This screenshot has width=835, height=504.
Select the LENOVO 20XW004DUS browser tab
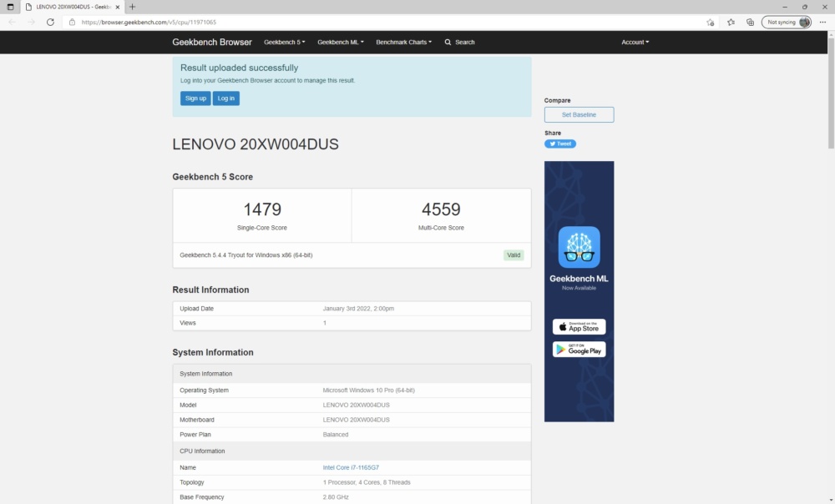point(73,7)
